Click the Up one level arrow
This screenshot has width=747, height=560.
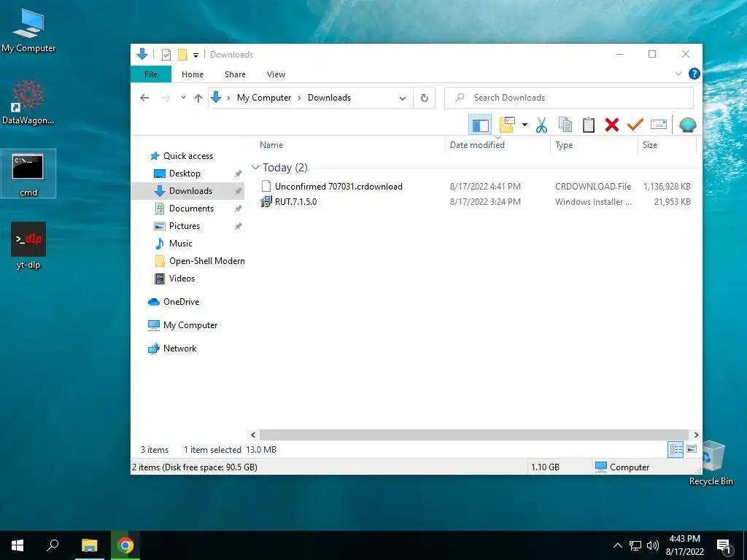point(198,98)
